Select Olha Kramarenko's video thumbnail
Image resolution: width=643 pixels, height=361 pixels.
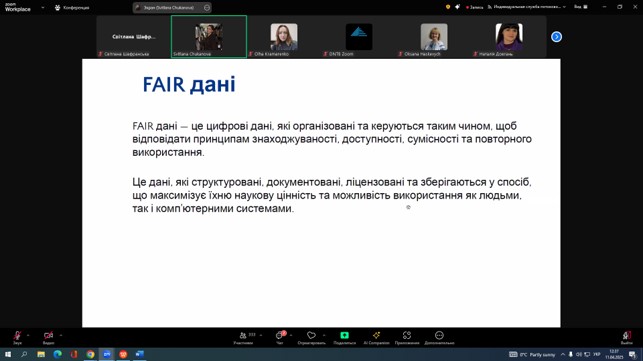(x=284, y=37)
